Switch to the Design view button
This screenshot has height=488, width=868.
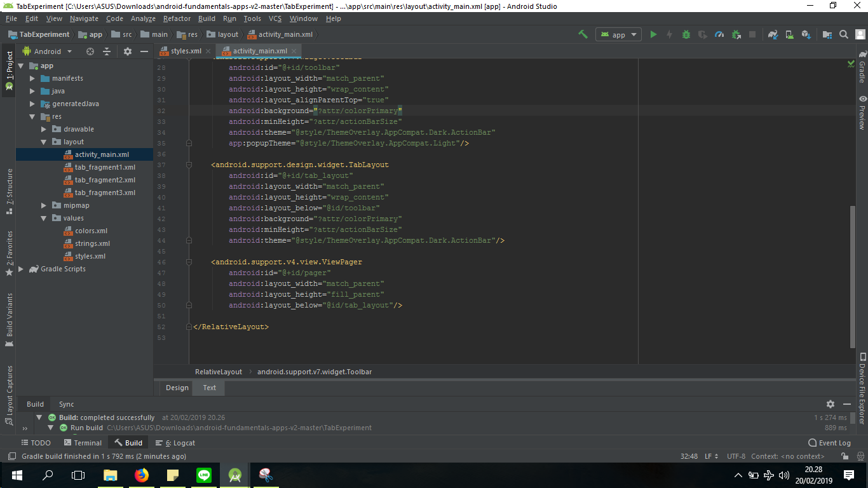point(176,388)
